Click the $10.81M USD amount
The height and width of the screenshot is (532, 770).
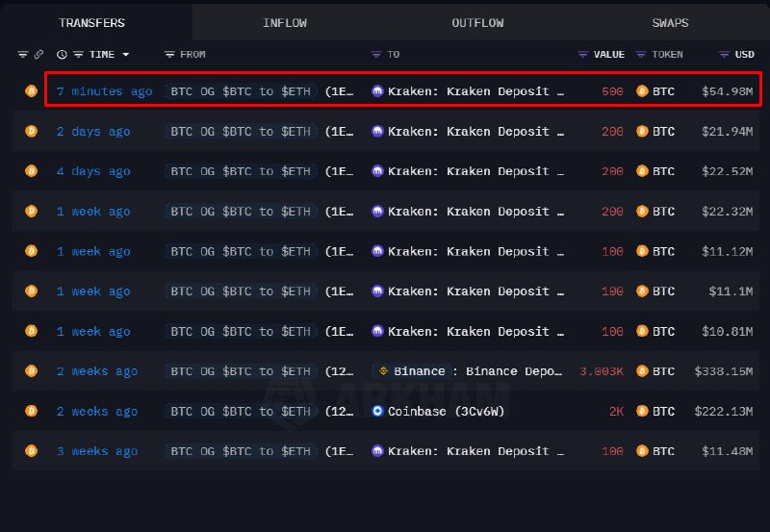tap(728, 331)
